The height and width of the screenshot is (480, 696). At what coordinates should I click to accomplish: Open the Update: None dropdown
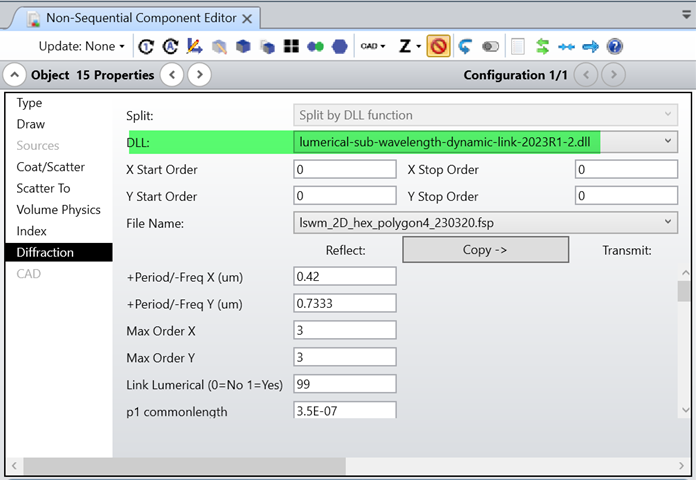click(82, 46)
